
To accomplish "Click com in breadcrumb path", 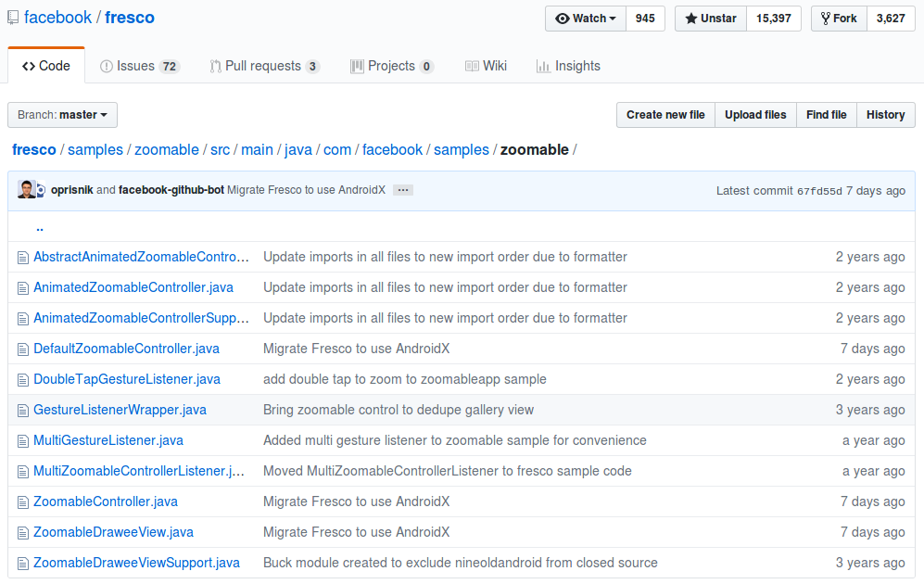I will point(337,149).
